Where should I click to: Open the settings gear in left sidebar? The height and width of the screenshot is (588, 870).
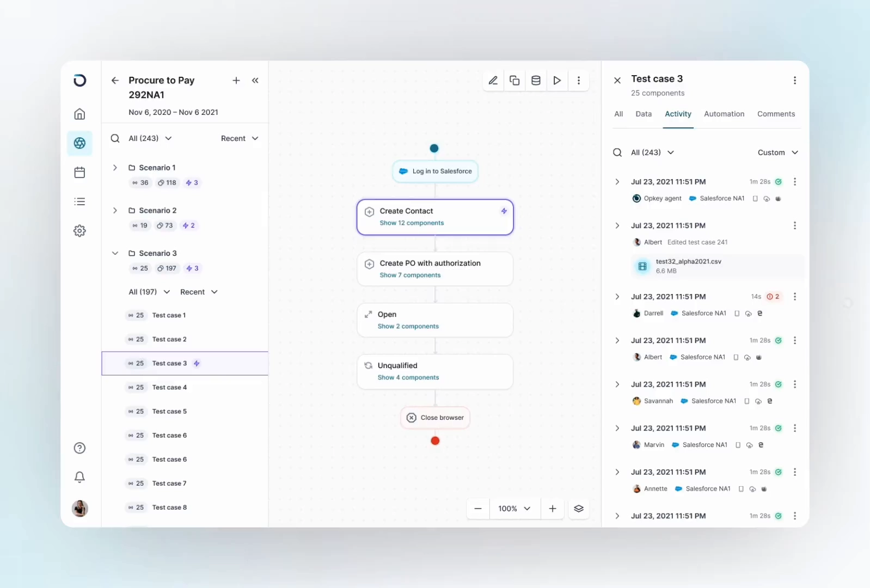pos(79,231)
